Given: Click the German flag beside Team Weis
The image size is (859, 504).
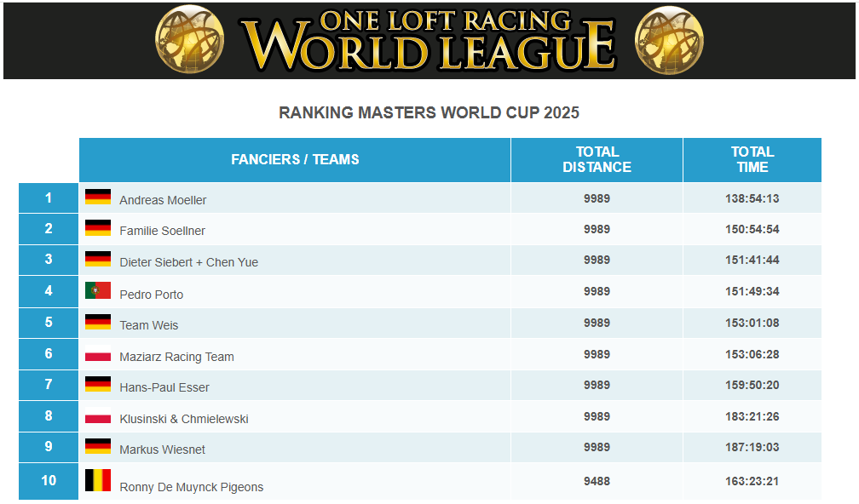Looking at the screenshot, I should tap(98, 322).
